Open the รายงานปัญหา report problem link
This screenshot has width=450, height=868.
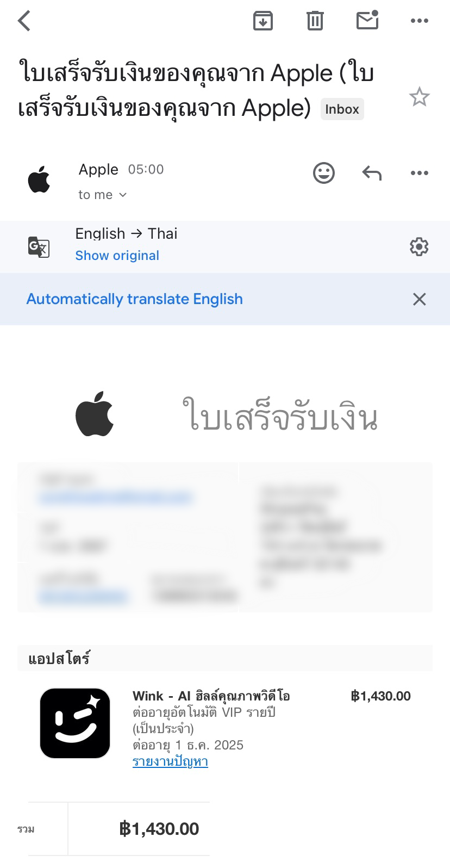pyautogui.click(x=170, y=761)
